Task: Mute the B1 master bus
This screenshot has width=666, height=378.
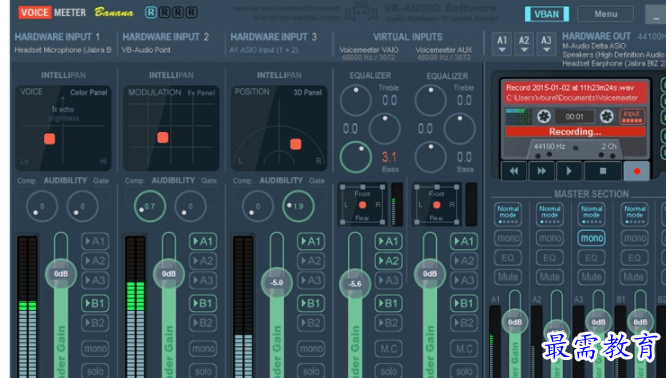Action: coord(635,277)
